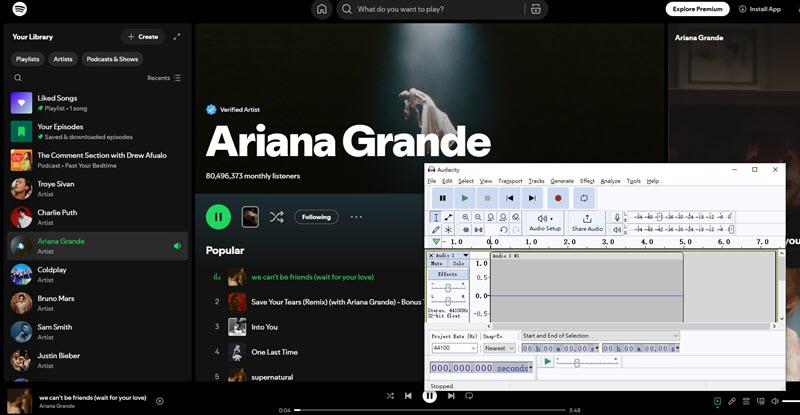800x415 pixels.
Task: Open the Audacity track name dropdown menu
Action: tap(452, 255)
